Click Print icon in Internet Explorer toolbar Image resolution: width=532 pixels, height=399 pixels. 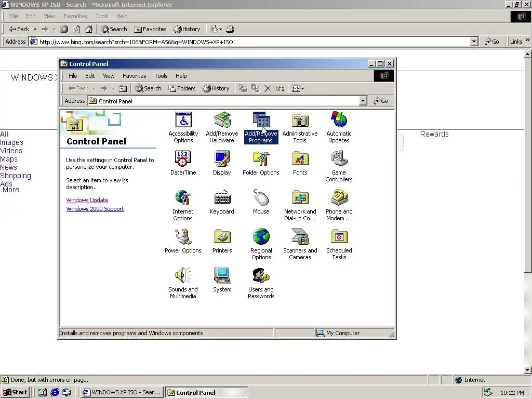[230, 29]
